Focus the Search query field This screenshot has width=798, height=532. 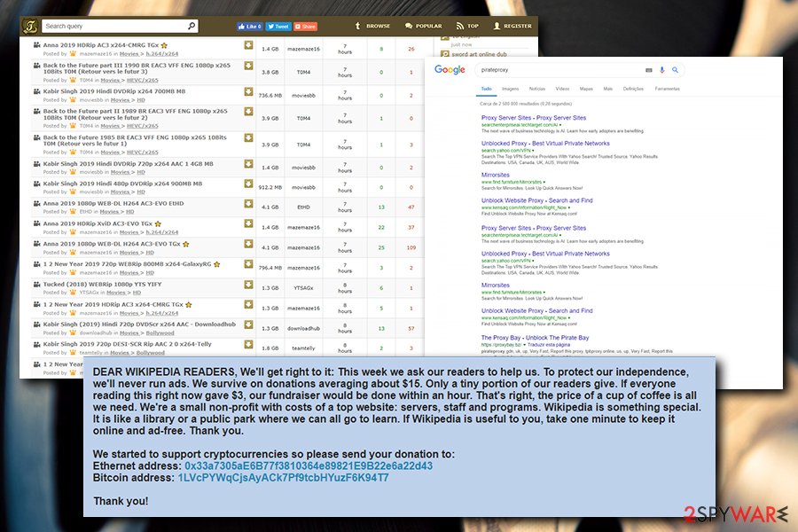(x=120, y=26)
